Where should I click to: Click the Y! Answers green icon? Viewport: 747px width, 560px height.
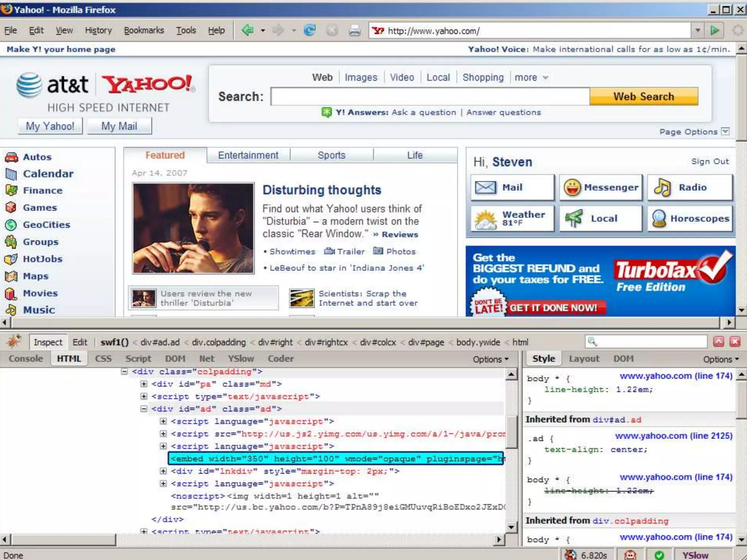(326, 112)
